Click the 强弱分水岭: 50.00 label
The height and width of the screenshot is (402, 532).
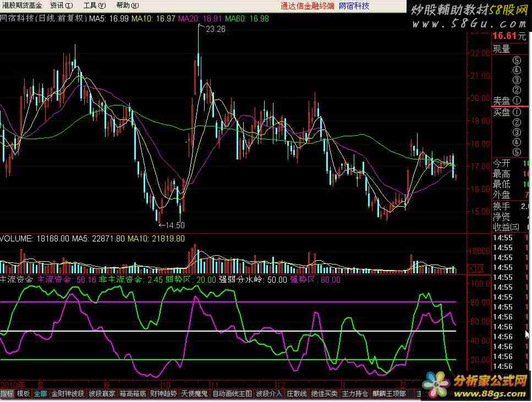(x=253, y=279)
